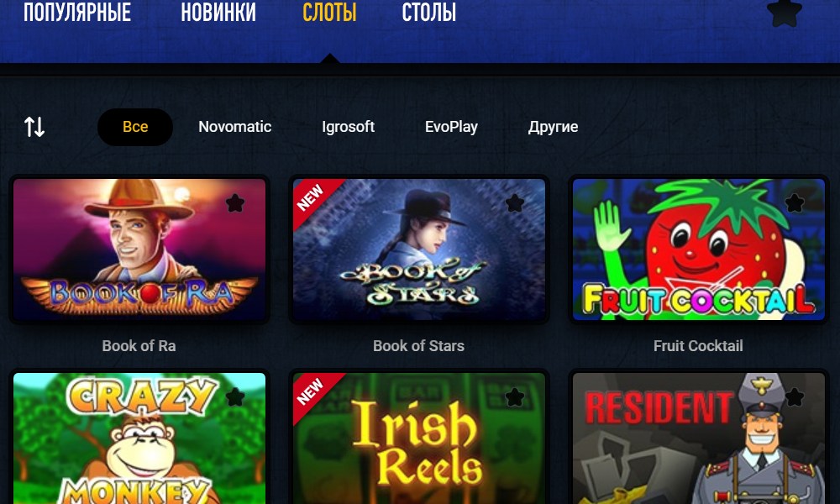Image resolution: width=840 pixels, height=504 pixels.
Task: Star the Resident slot as favorite
Action: 795,396
